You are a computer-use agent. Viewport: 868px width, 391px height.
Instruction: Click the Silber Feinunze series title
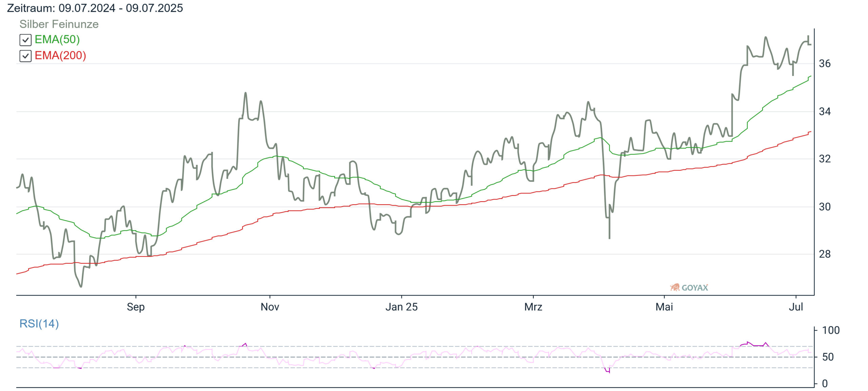(59, 24)
